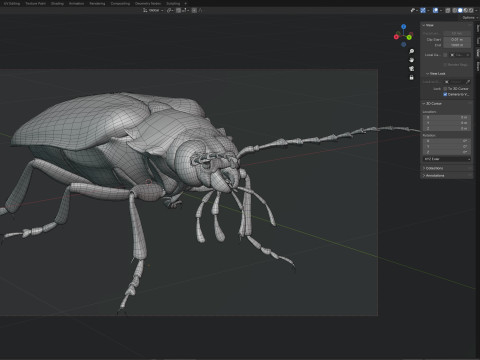The width and height of the screenshot is (480, 360).
Task: Edit 3D Cursor Rotation Y value
Action: click(x=447, y=146)
